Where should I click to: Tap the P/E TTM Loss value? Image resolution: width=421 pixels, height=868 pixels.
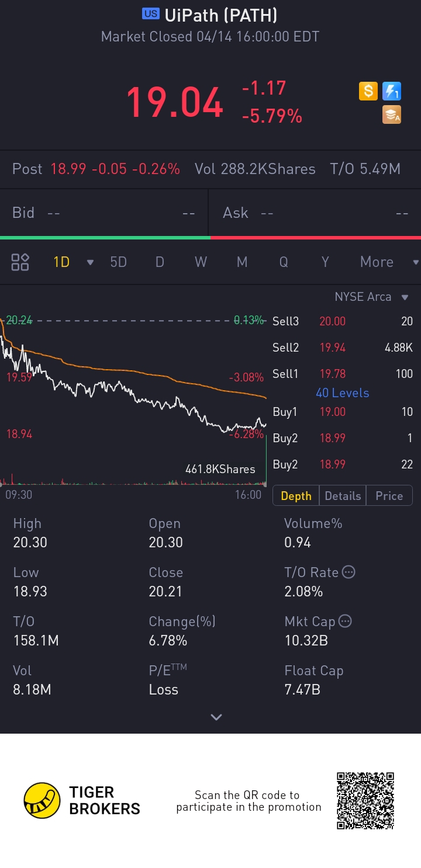click(x=163, y=690)
